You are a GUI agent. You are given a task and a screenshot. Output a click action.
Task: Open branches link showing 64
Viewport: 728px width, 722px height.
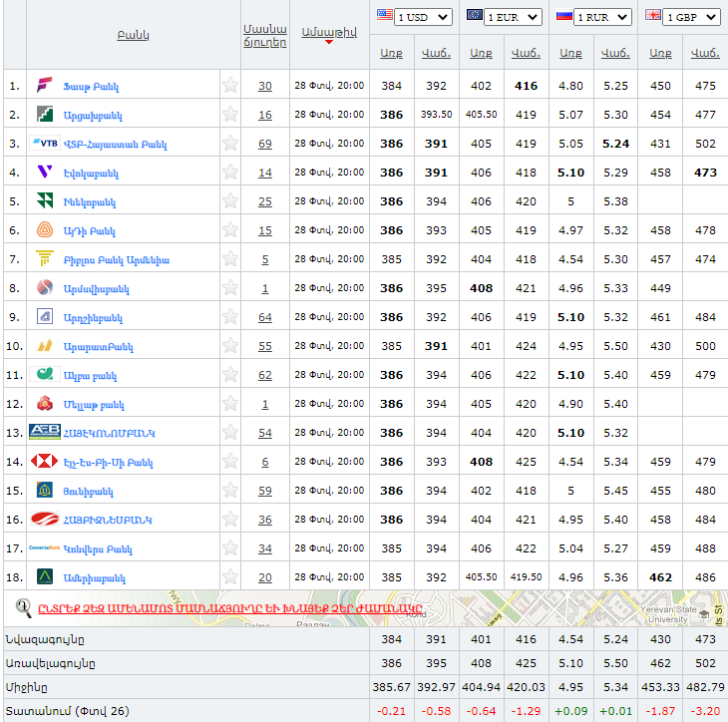(x=265, y=317)
